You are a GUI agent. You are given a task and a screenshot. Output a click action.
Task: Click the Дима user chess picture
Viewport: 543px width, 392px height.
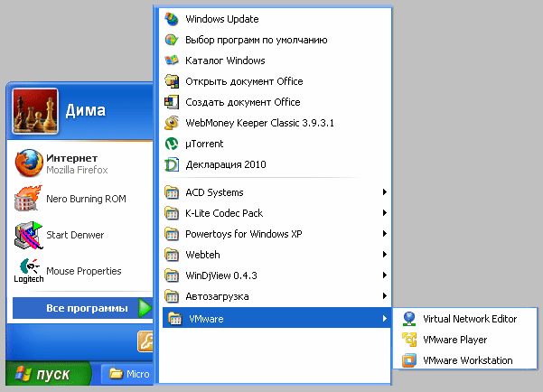coord(35,111)
